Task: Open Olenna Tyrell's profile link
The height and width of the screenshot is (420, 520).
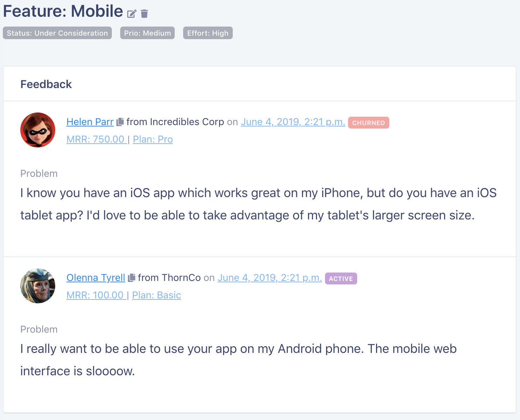Action: [x=96, y=277]
